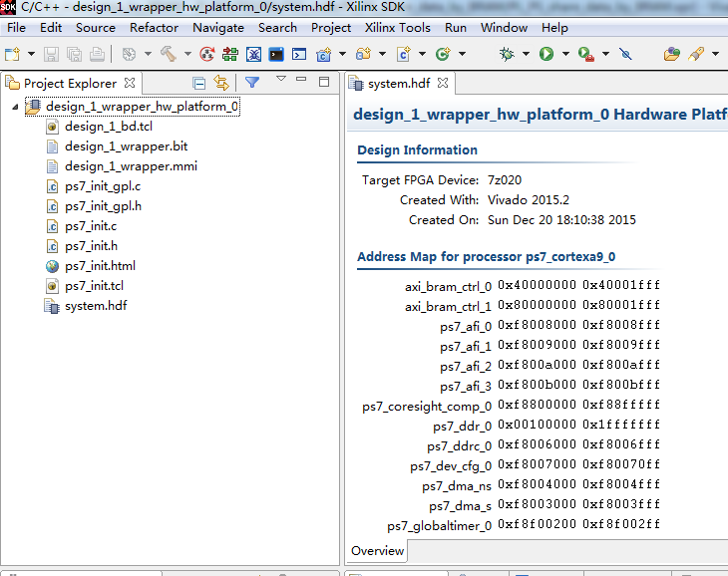Click the Save toolbar icon

[x=51, y=54]
